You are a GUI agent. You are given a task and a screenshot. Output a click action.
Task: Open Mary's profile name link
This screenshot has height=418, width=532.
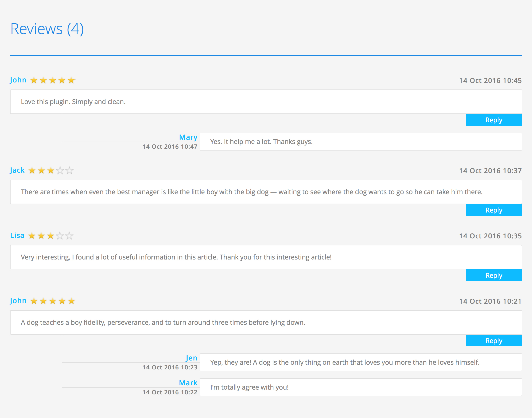pyautogui.click(x=188, y=137)
